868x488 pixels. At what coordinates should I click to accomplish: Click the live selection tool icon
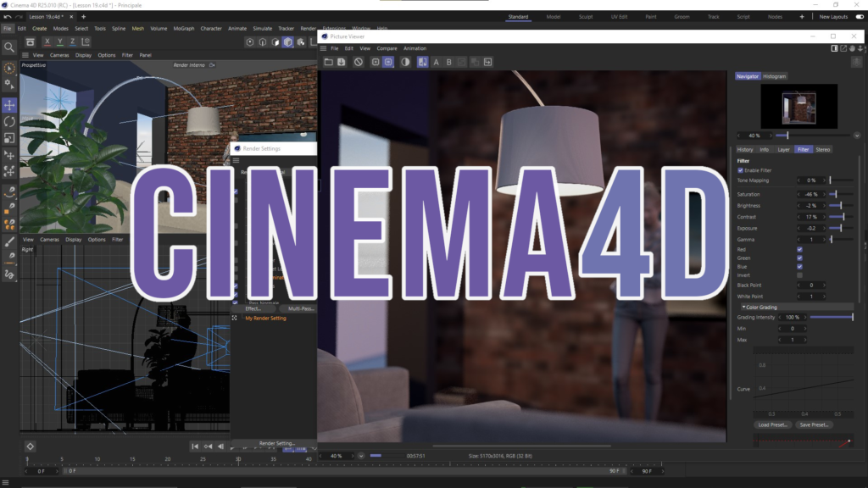9,69
